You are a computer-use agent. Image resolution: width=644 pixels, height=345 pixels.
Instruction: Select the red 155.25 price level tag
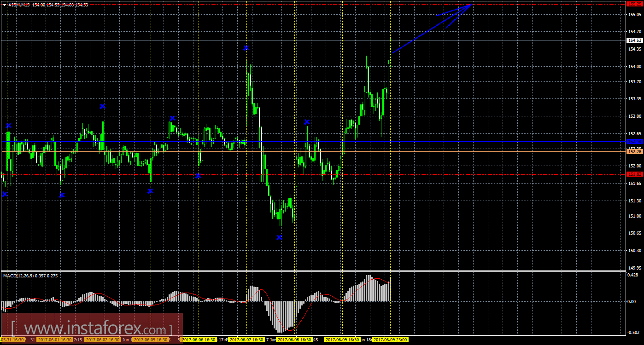pos(634,3)
